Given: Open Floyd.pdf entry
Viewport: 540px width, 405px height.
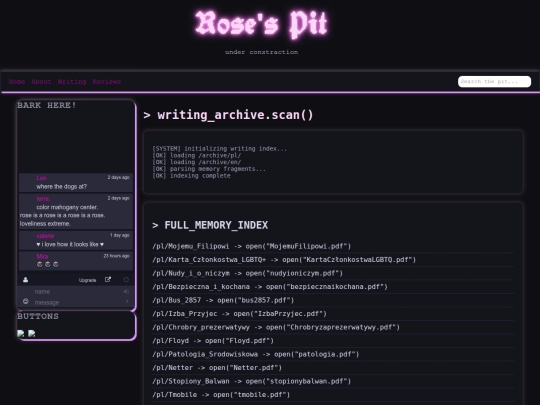Looking at the screenshot, I should [x=213, y=341].
